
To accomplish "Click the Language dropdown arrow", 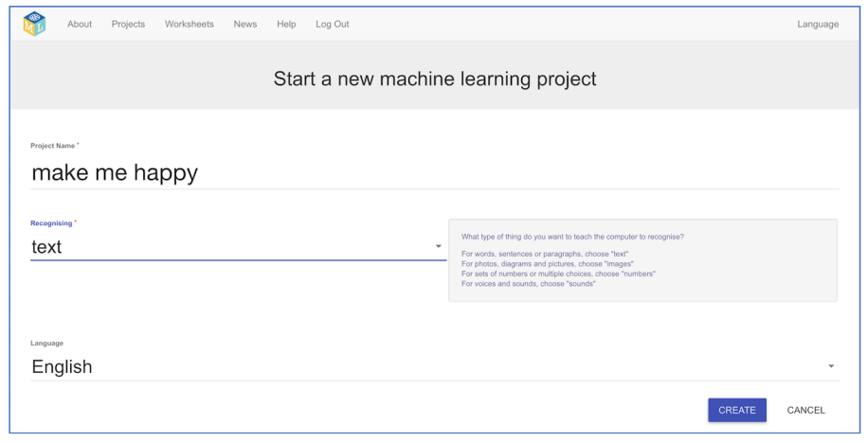I will [831, 366].
